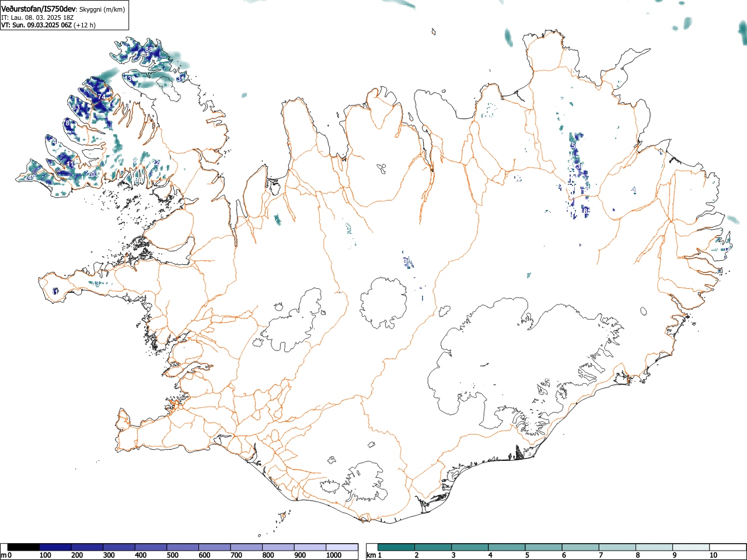Click the '74' visibility value on the map

coord(102,96)
